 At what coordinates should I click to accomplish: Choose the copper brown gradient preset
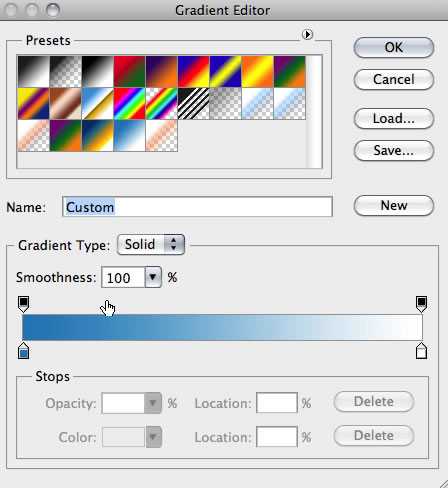(65, 104)
